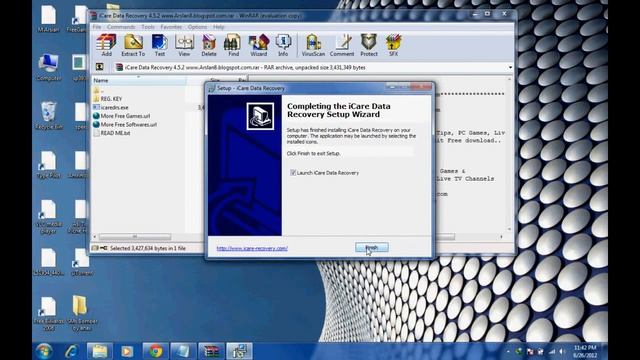The height and width of the screenshot is (360, 640).
Task: Click the parent folder '..' entry
Action: tap(98, 90)
